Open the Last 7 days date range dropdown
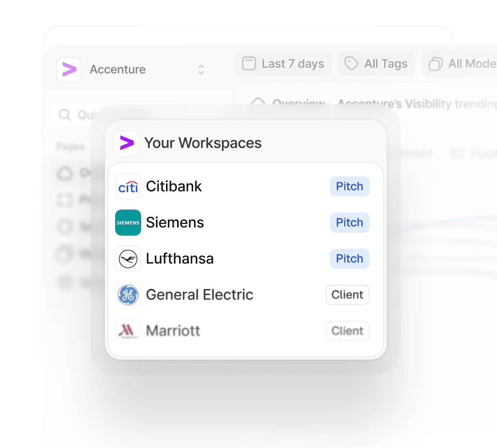The image size is (497, 448). [283, 64]
